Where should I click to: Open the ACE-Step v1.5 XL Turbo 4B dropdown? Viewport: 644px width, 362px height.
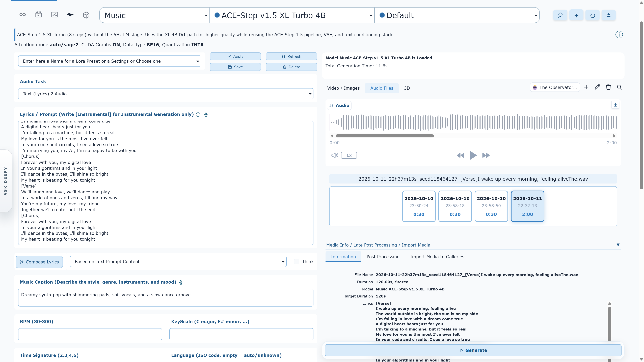point(292,15)
